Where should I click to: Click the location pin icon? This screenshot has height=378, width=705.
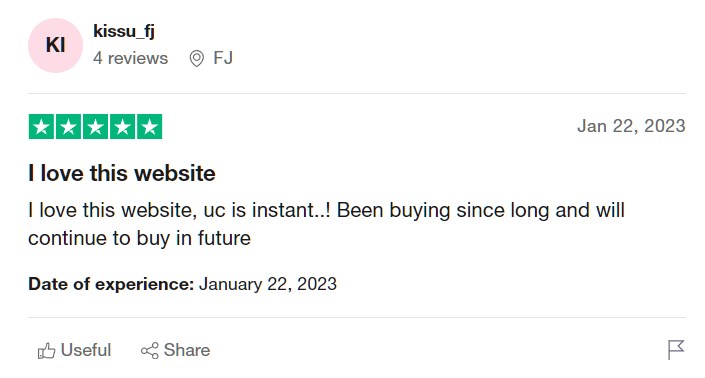click(196, 58)
